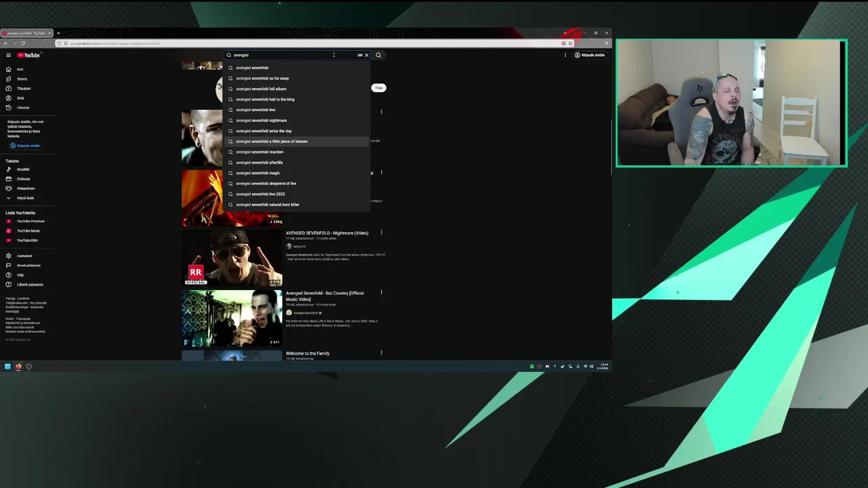Clear the search box with the X
Viewport: 868px width, 488px height.
coord(367,55)
